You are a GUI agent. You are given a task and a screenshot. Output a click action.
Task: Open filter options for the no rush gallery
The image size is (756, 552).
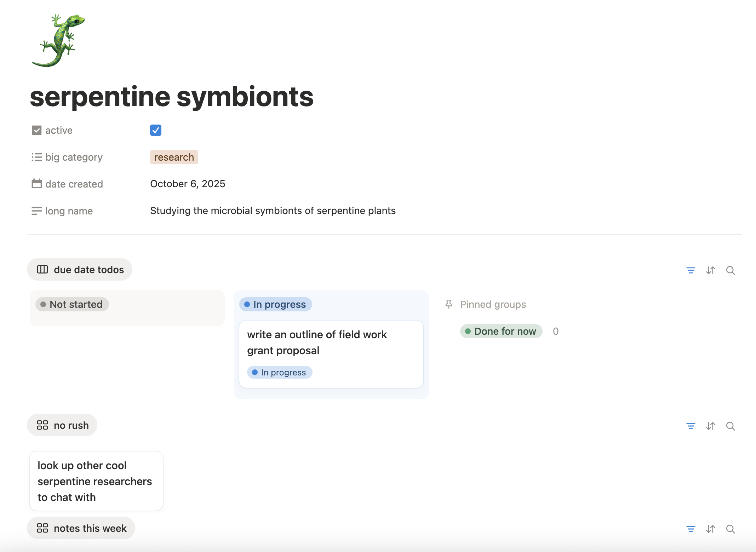[691, 426]
